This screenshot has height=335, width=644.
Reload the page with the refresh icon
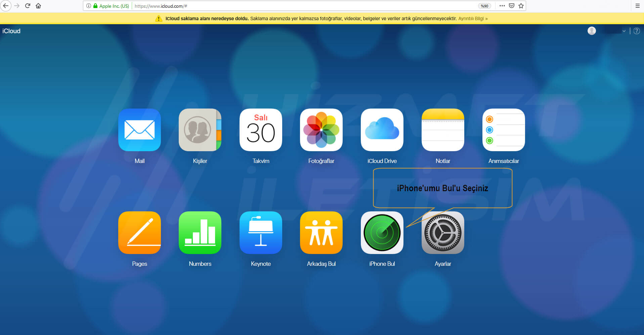(28, 6)
